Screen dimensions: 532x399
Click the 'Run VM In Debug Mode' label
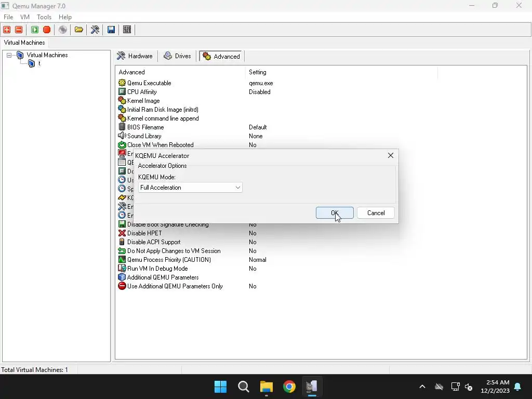point(157,269)
